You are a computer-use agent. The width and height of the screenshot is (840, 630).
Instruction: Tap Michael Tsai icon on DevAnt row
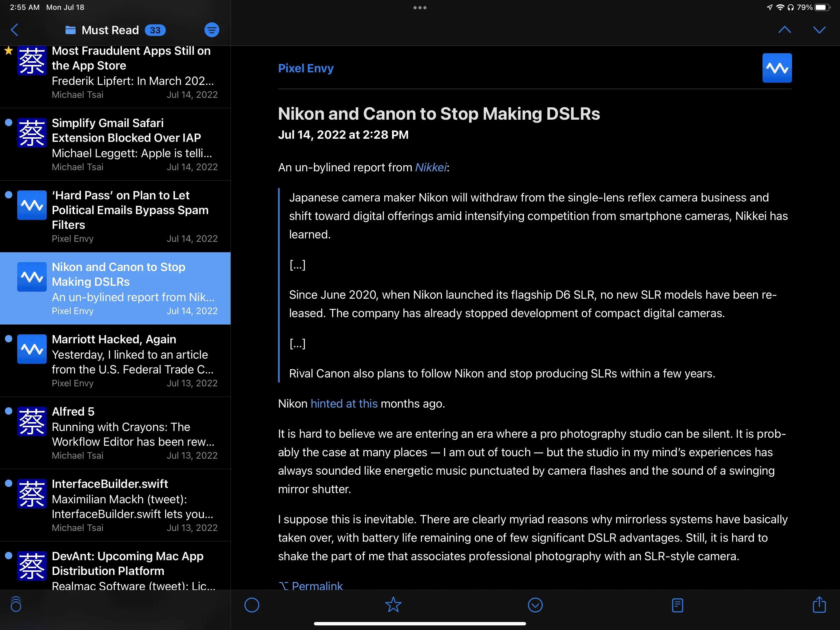[32, 566]
